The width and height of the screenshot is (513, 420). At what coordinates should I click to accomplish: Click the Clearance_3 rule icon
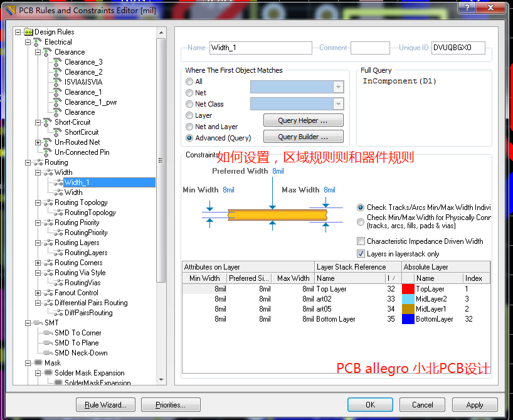pos(58,62)
